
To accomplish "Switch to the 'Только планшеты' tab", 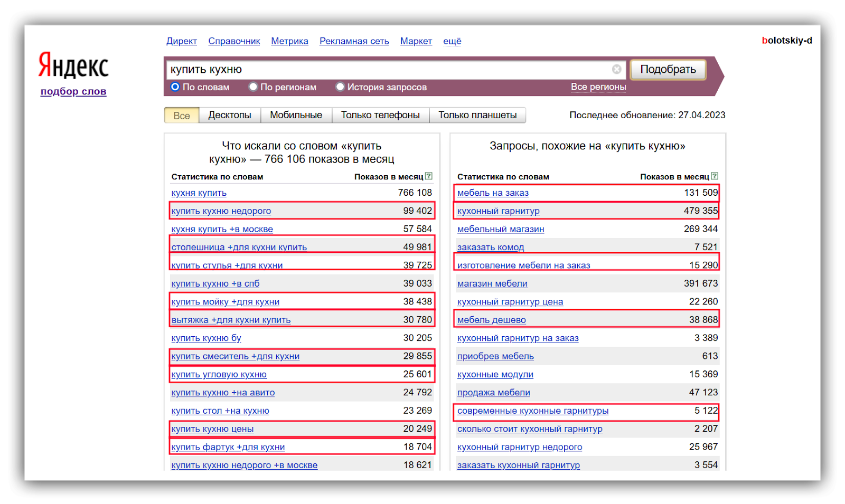I will (477, 115).
